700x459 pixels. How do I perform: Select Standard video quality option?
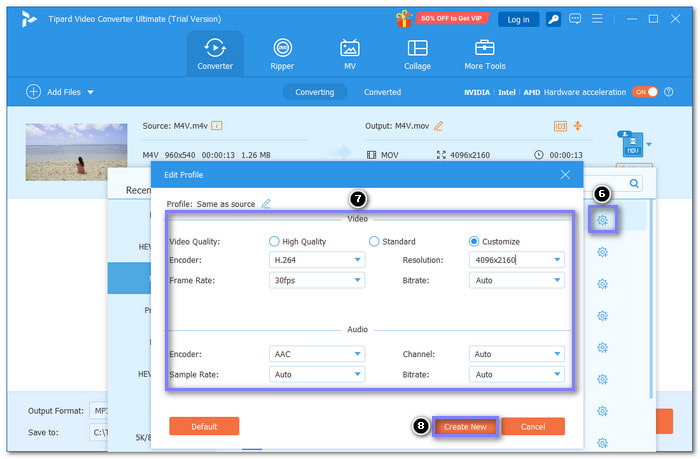point(392,242)
